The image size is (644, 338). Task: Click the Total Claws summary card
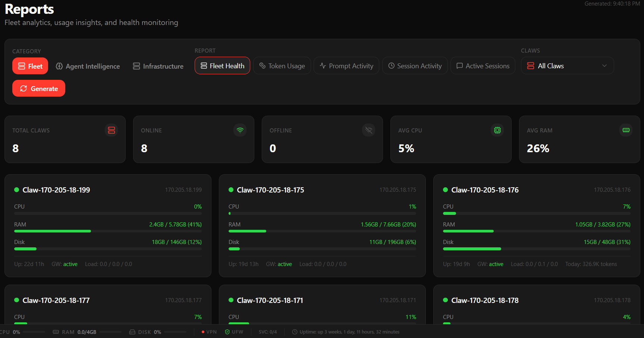tap(65, 139)
